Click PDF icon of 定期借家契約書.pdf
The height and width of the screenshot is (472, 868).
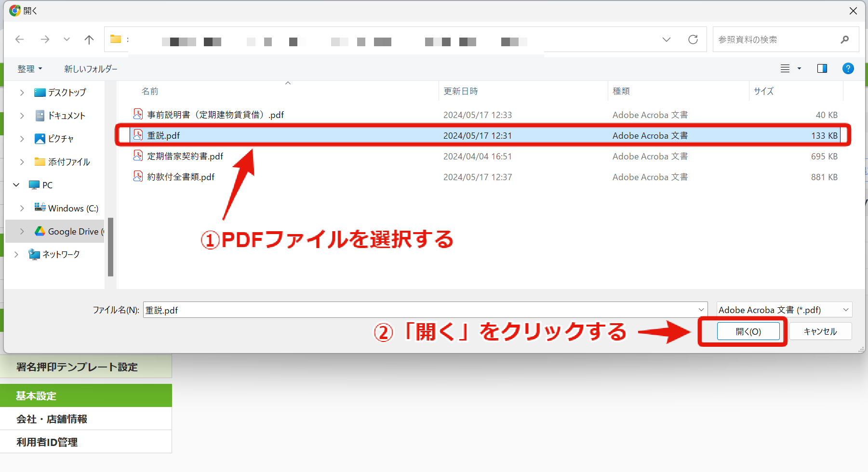click(x=138, y=156)
